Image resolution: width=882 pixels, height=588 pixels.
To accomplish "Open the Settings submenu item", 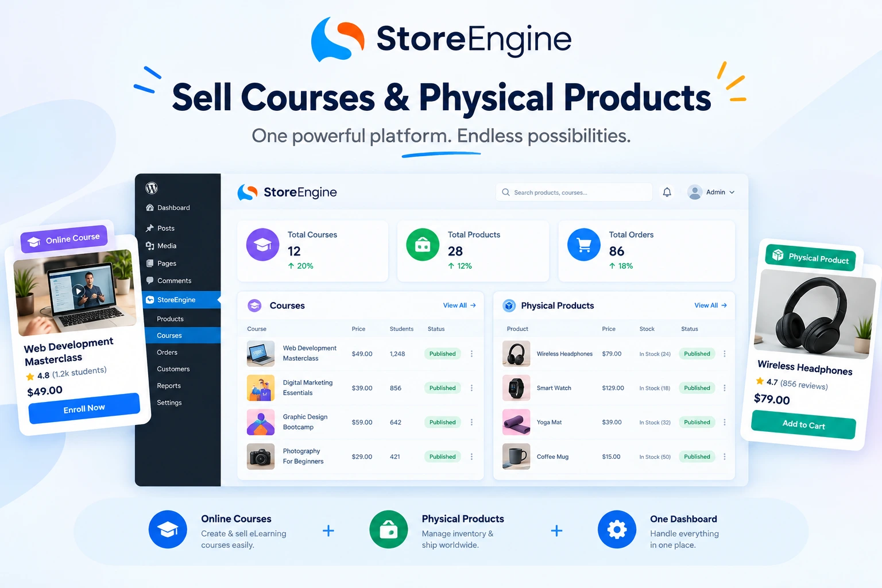I will pyautogui.click(x=169, y=403).
